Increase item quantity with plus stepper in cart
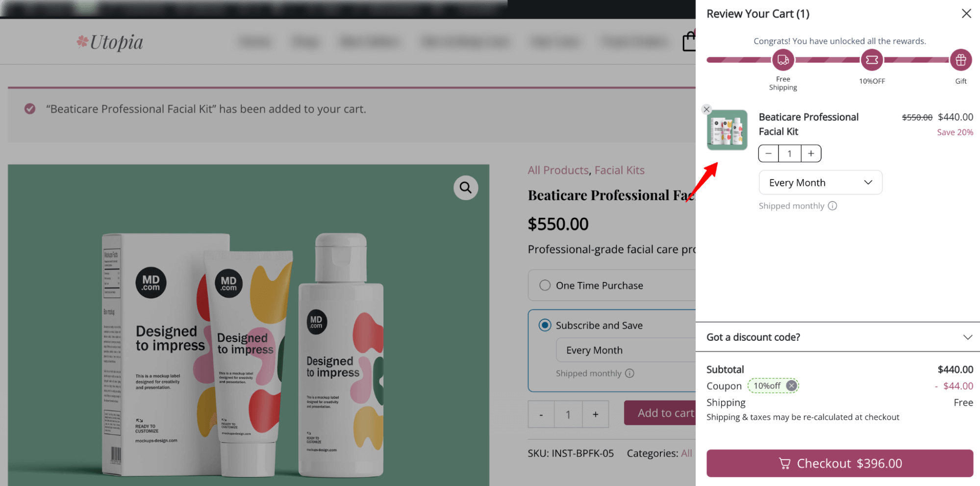 (x=811, y=153)
